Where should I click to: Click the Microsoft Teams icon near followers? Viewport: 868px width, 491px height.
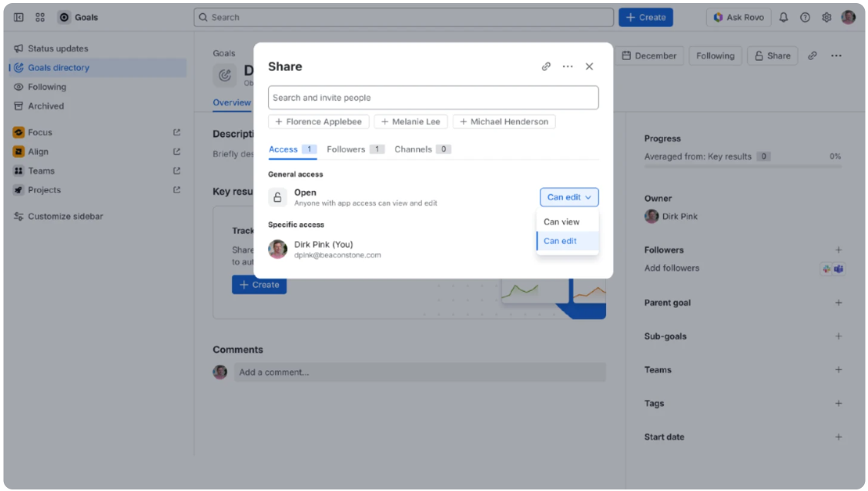tap(839, 269)
